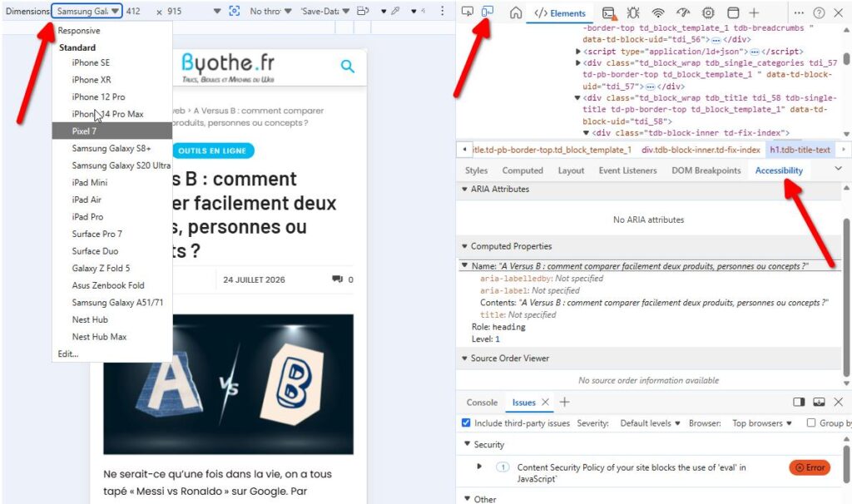Viewport: 852px width, 504px height.
Task: Close the DevTools panel with X
Action: [839, 12]
